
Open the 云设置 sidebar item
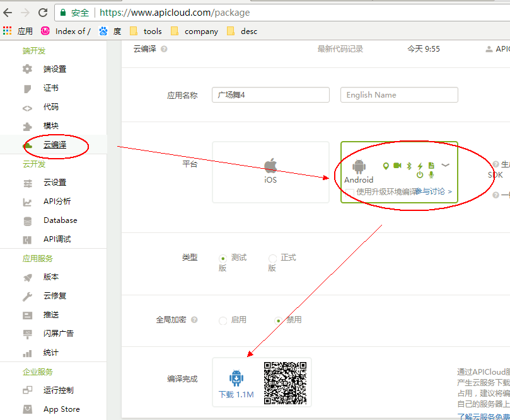[x=54, y=183]
